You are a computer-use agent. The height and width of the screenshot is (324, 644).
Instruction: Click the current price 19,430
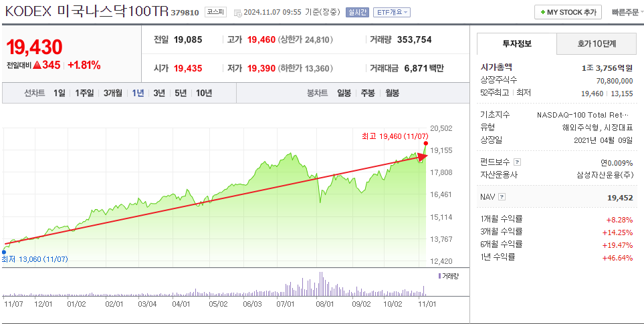(x=34, y=47)
